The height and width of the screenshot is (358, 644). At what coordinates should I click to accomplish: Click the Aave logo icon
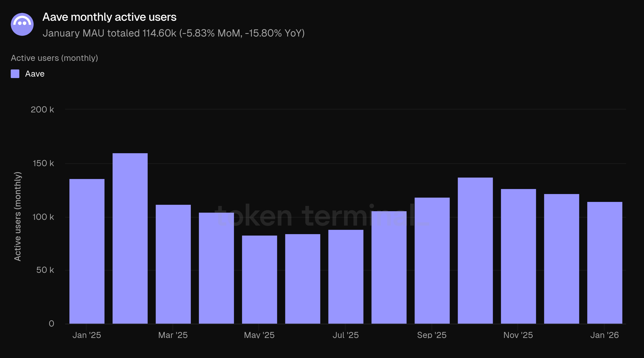[22, 25]
